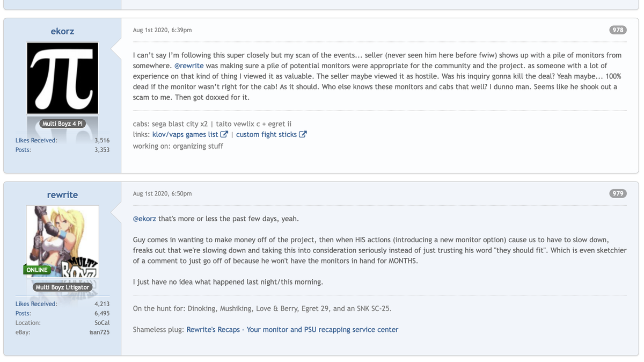Select rewrite's Likes Received count 4,213
Viewport: 644px width, 362px height.
coord(102,303)
